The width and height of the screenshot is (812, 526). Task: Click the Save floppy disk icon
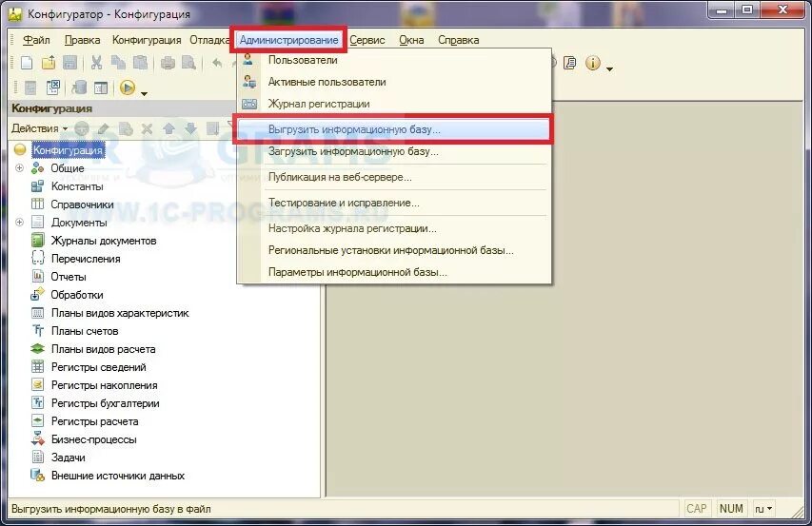point(69,63)
